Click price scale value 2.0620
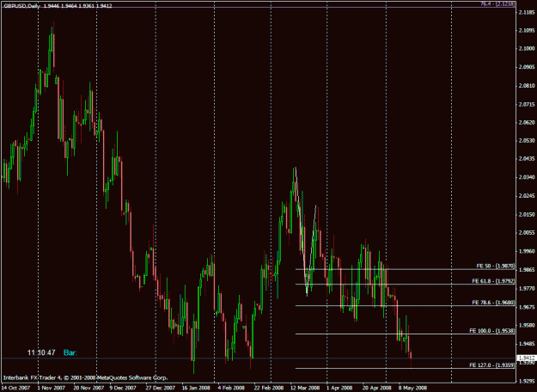 [x=527, y=122]
